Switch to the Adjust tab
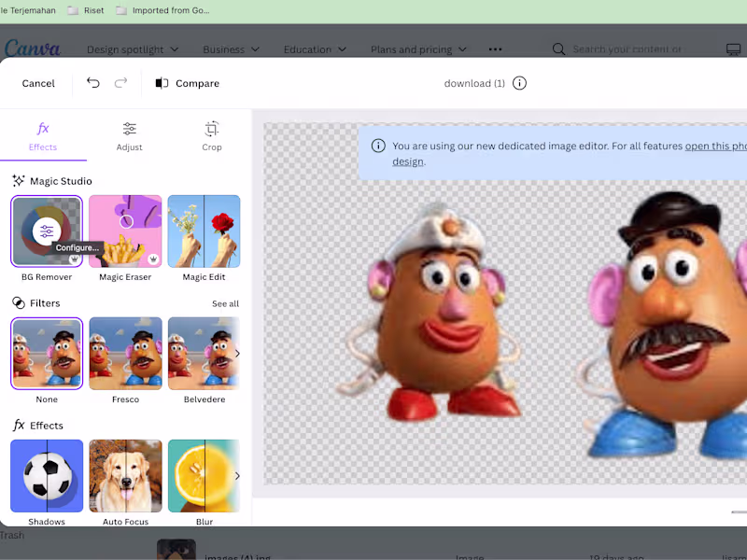This screenshot has height=560, width=747. coord(130,135)
